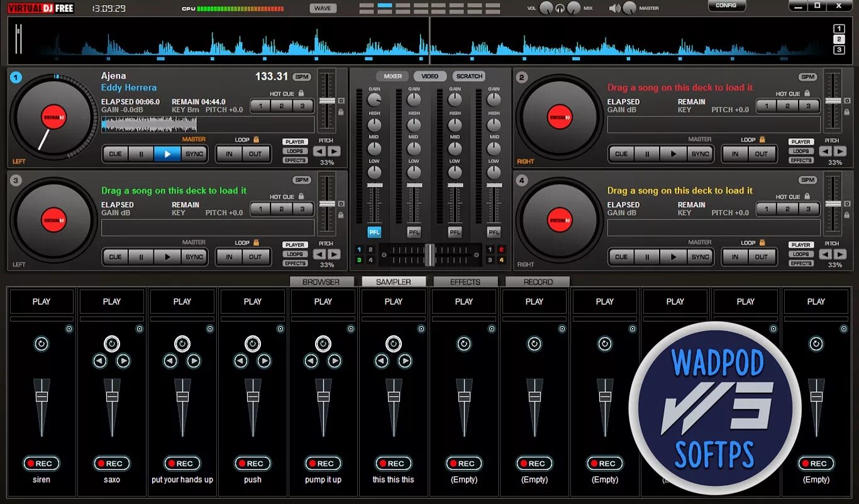Record into siren sample slot
Viewport: 859px width, 504px height.
42,463
